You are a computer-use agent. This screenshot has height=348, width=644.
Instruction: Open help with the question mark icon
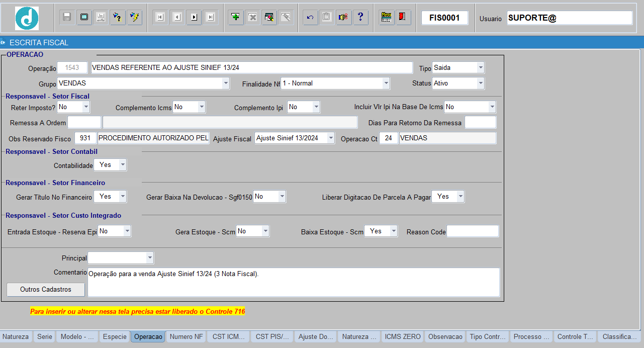click(360, 17)
